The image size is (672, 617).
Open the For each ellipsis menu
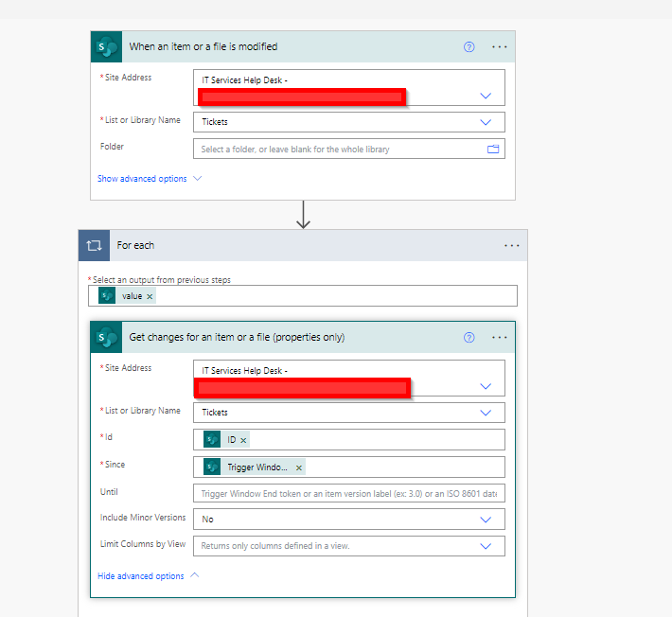click(511, 245)
